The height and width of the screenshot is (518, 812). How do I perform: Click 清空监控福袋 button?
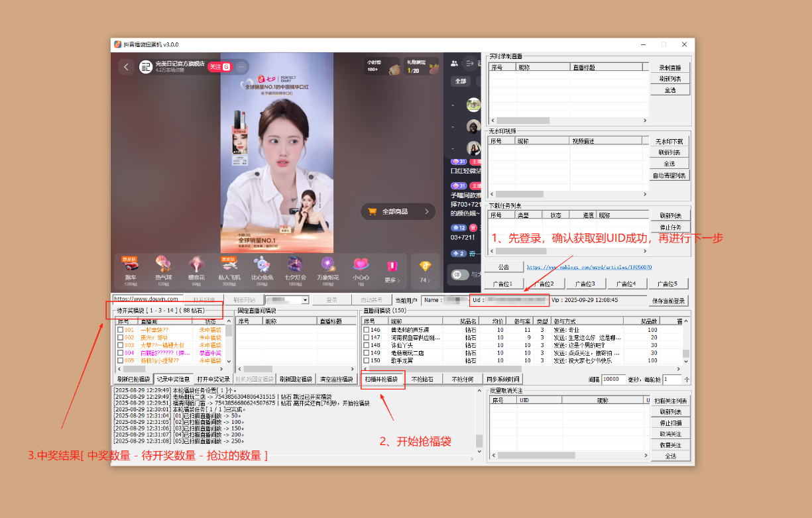coord(336,379)
